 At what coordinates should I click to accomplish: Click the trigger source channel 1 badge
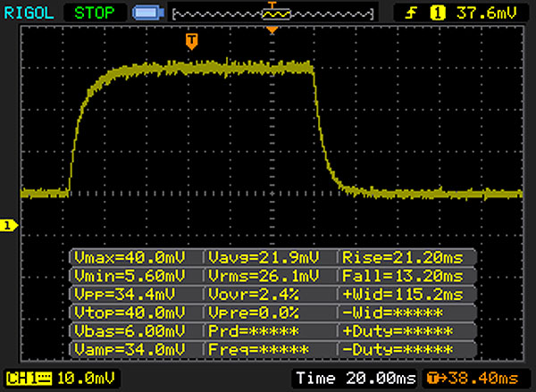438,13
